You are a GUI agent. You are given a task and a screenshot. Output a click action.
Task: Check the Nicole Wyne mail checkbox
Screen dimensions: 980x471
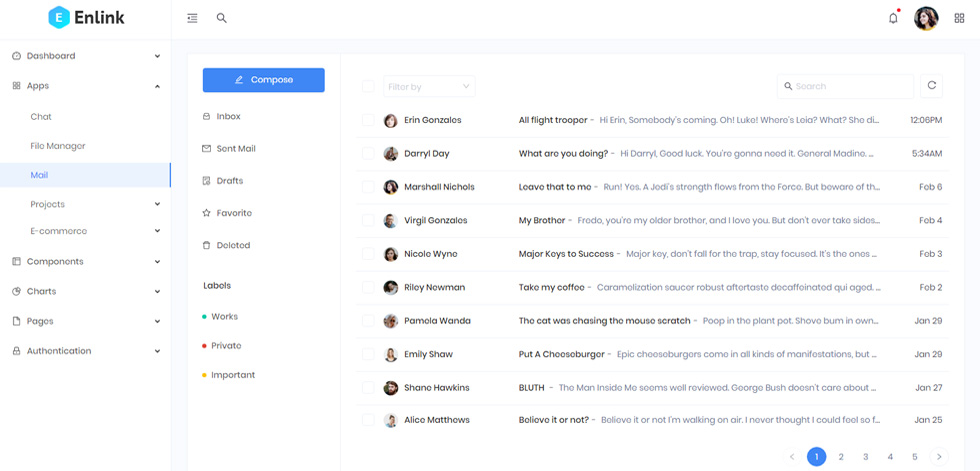[368, 254]
